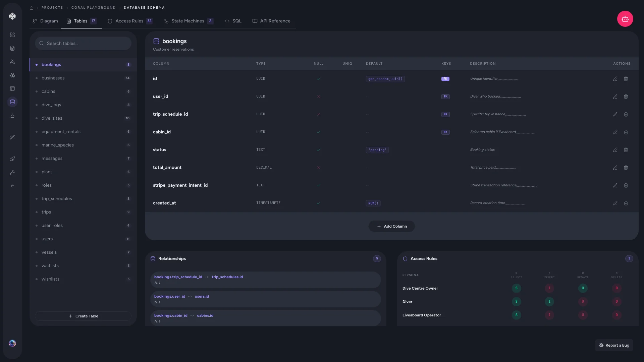644x362 pixels.
Task: Open the trip_schedules.id relationship link
Action: click(227, 277)
